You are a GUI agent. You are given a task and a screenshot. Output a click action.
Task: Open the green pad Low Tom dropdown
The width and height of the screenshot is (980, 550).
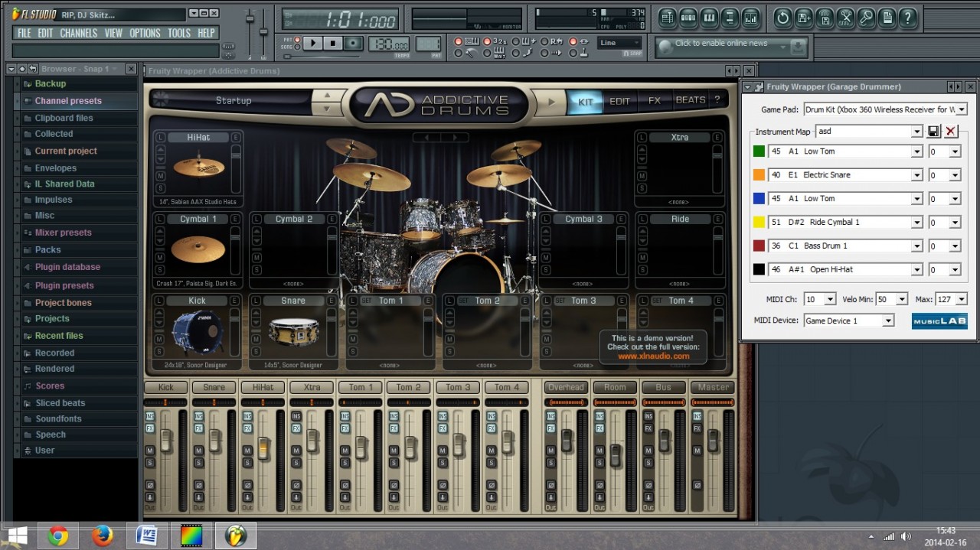click(x=917, y=151)
